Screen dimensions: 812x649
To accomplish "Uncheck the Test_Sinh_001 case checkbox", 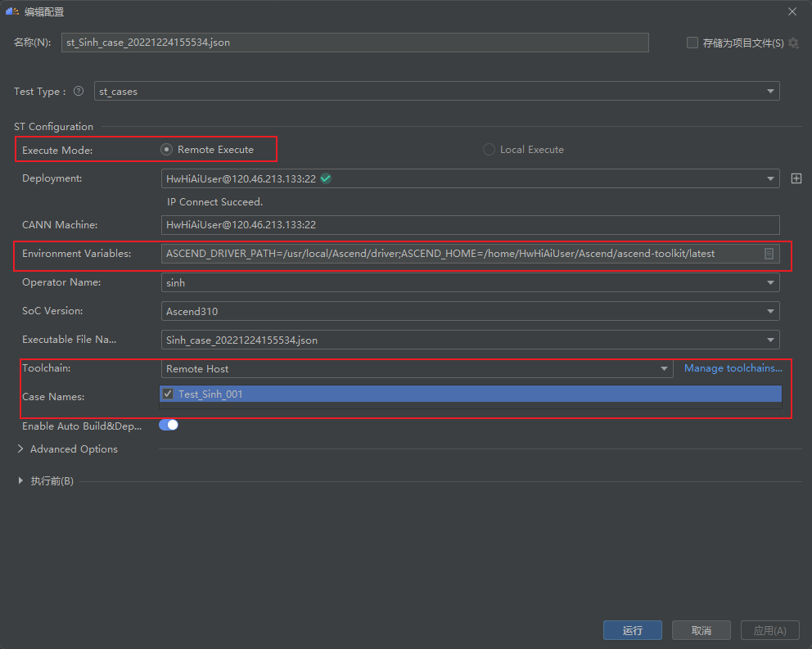I will tap(169, 394).
